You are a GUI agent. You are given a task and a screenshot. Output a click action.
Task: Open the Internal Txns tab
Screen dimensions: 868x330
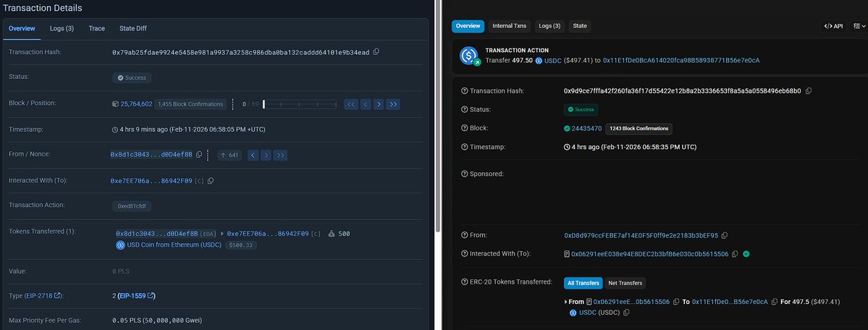[509, 26]
